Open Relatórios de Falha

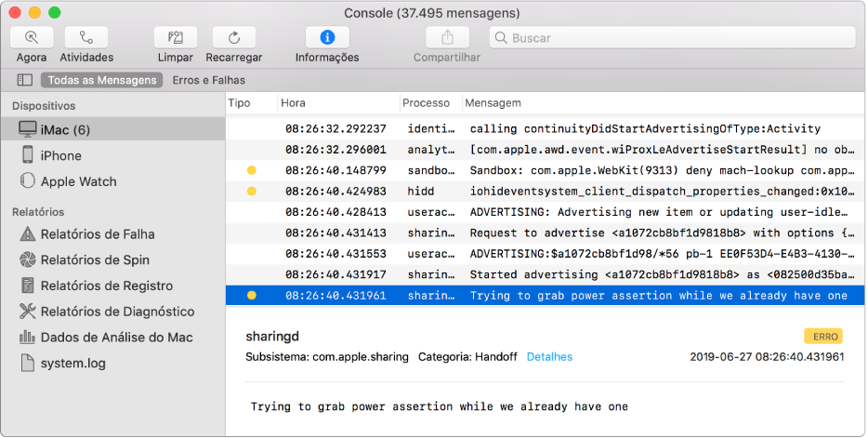pos(113,234)
